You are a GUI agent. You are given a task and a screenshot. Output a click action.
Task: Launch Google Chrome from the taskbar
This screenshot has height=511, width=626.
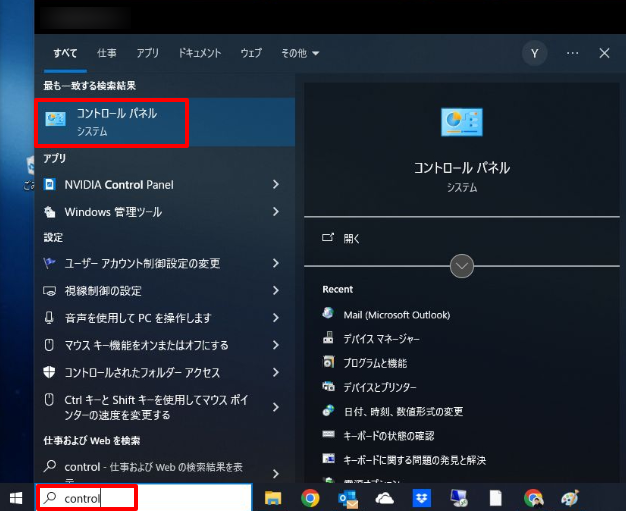310,498
